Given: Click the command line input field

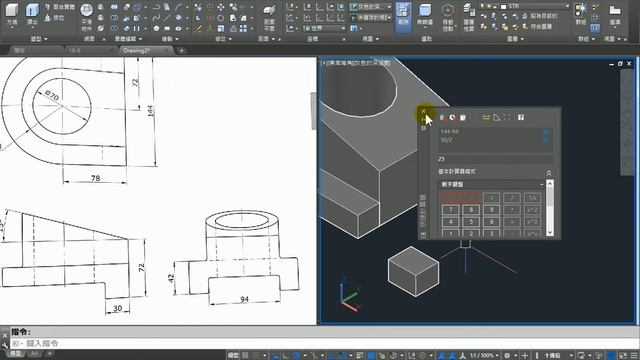Looking at the screenshot, I should 324,343.
